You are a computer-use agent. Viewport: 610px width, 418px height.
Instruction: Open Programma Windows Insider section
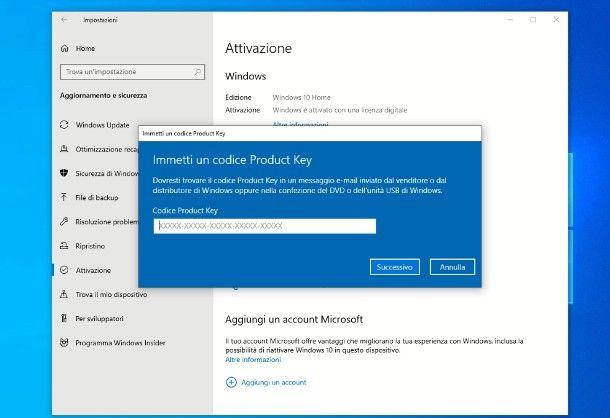pos(120,343)
